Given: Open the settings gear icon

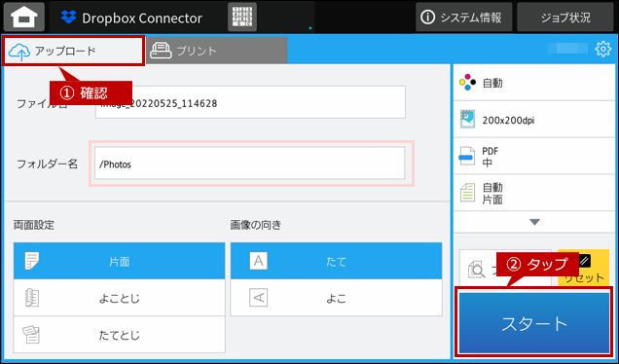Looking at the screenshot, I should 602,49.
